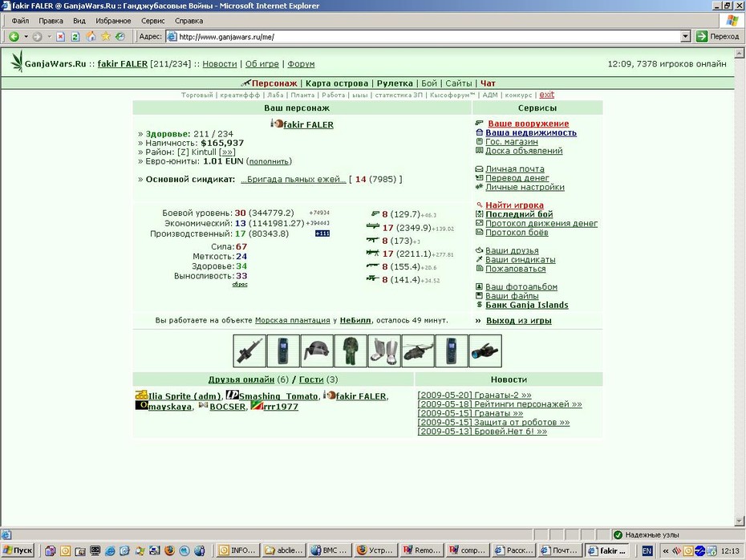
Task: Open the History toolbar icon
Action: pyautogui.click(x=120, y=37)
